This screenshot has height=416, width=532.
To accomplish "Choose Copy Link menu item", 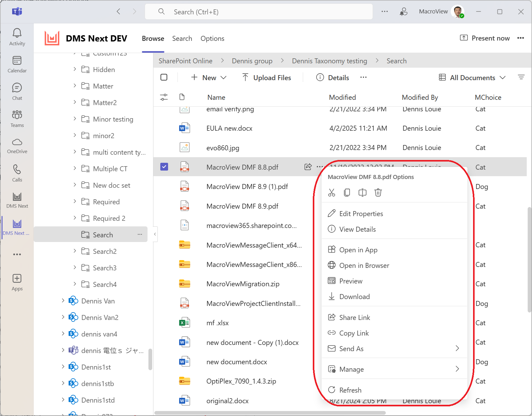I will click(394, 333).
